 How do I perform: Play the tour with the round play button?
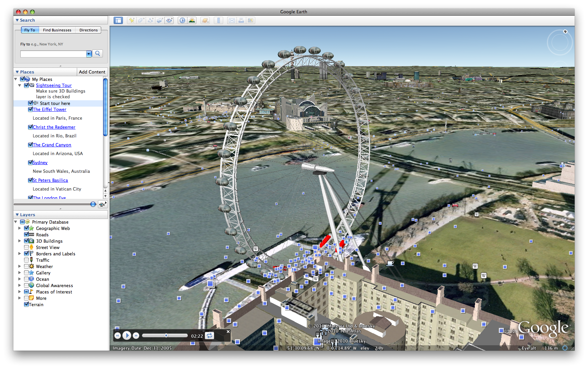point(127,335)
